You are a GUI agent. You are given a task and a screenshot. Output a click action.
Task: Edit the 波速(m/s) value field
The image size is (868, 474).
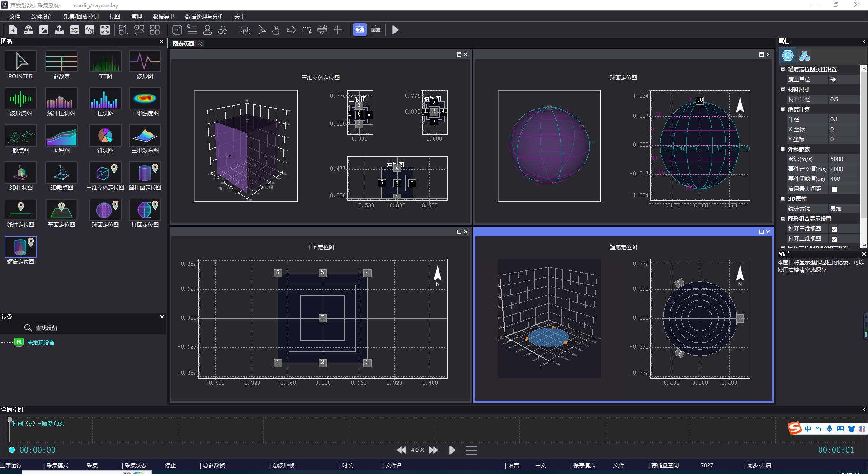(844, 159)
